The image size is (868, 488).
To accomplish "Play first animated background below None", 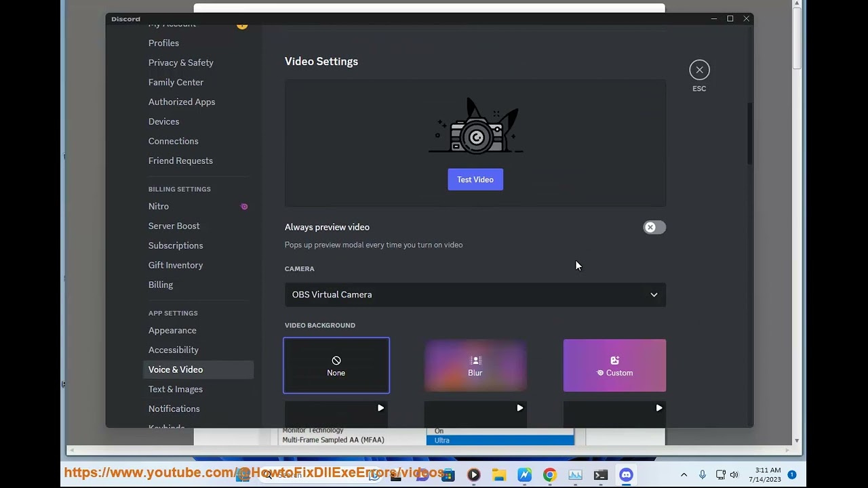I will click(380, 408).
